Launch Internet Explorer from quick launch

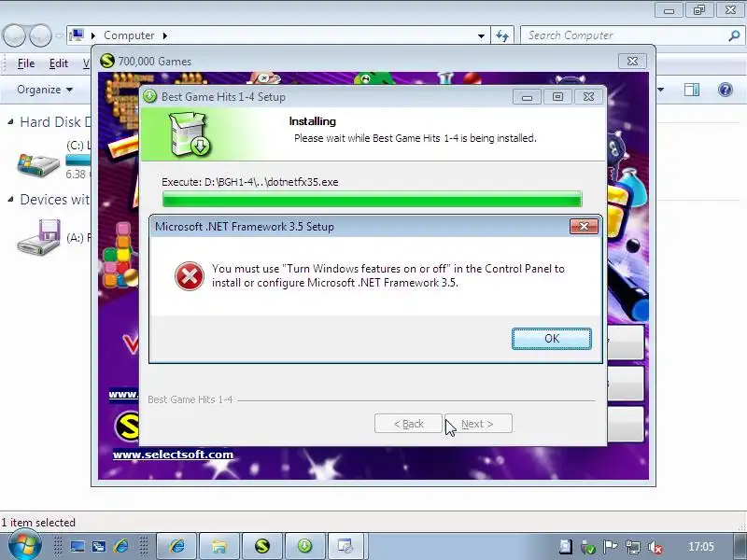[x=121, y=546]
